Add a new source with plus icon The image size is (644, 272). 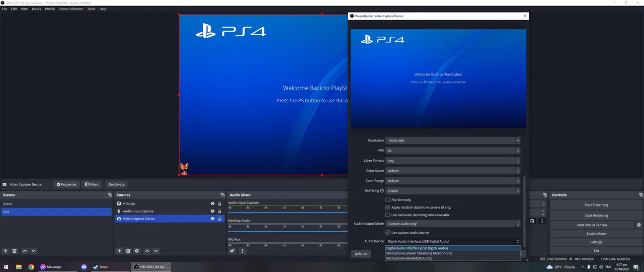point(119,251)
